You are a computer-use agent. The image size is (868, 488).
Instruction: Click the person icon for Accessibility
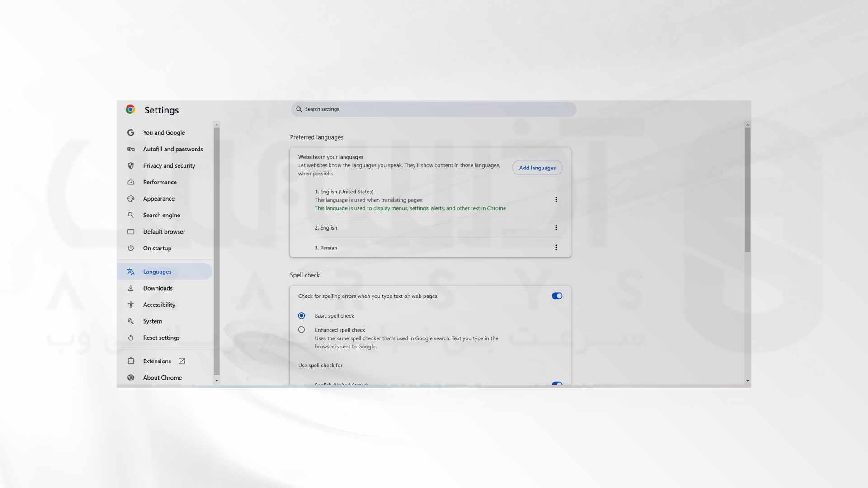(131, 305)
